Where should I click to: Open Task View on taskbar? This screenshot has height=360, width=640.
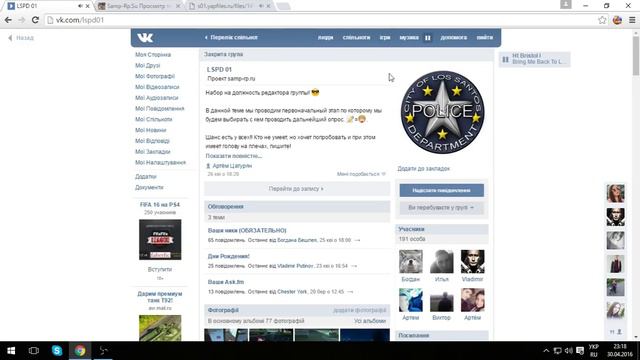point(34,351)
